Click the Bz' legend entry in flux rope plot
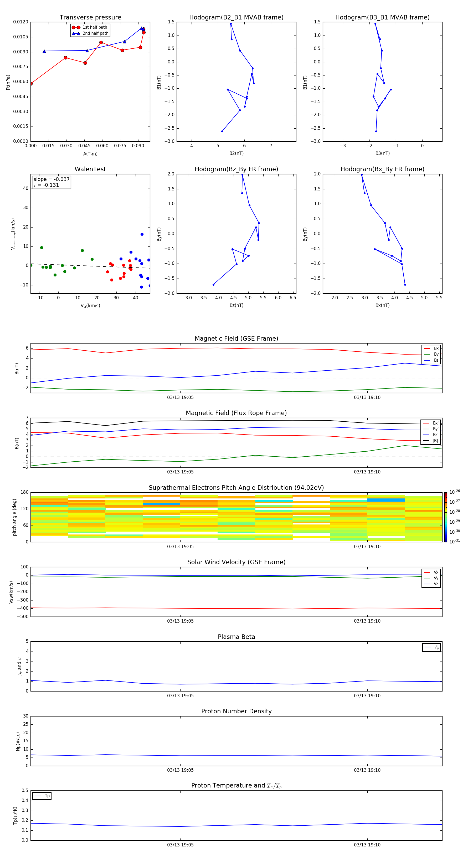The image size is (473, 868). coord(431,435)
